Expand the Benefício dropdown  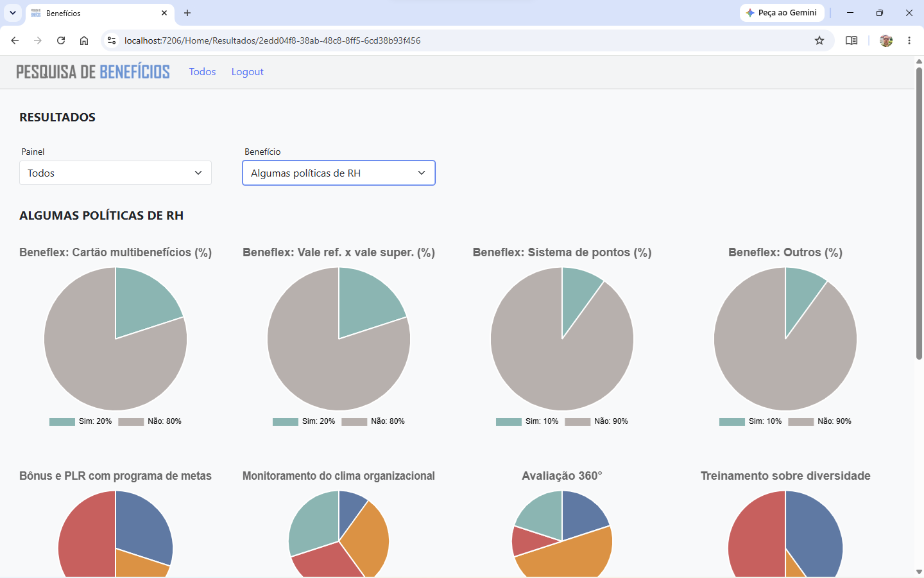339,173
